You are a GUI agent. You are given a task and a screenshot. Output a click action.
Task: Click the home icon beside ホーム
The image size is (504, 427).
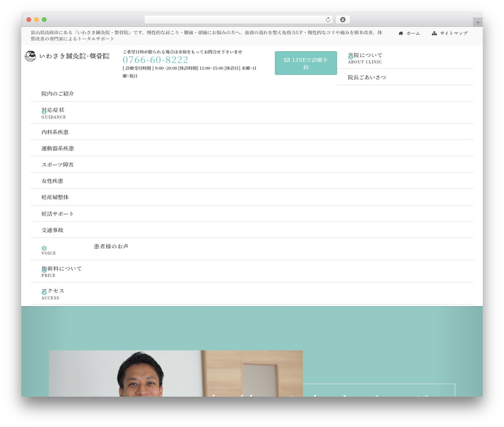pyautogui.click(x=401, y=33)
